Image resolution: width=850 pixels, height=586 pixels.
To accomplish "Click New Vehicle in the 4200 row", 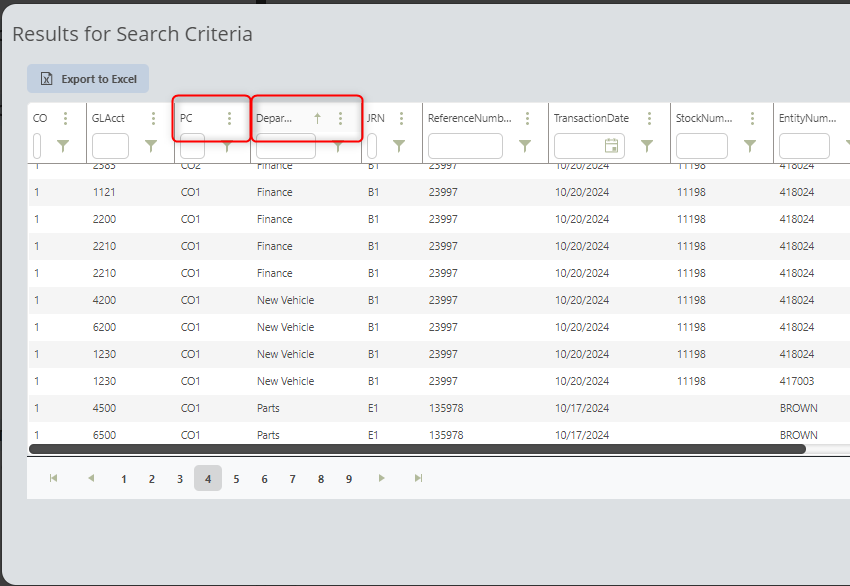I will pyautogui.click(x=286, y=300).
